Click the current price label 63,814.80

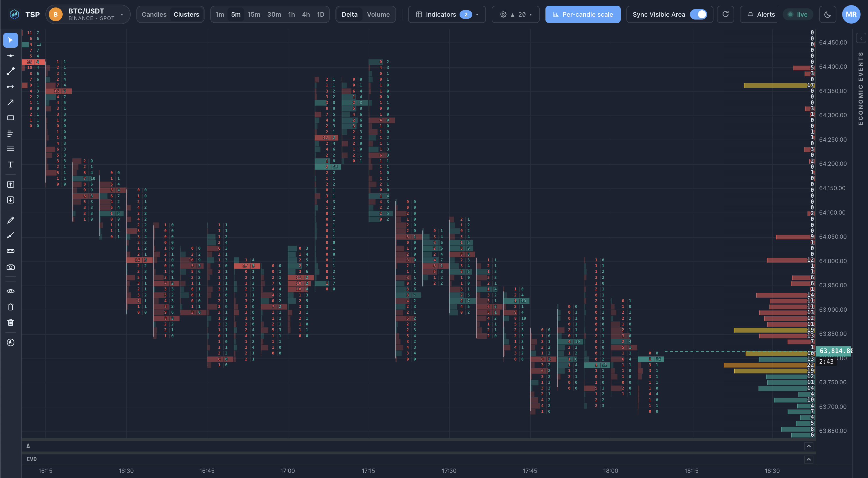point(834,351)
